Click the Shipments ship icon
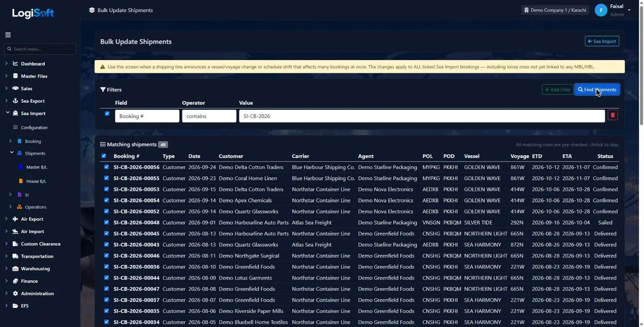644x327 pixels. 19,153
